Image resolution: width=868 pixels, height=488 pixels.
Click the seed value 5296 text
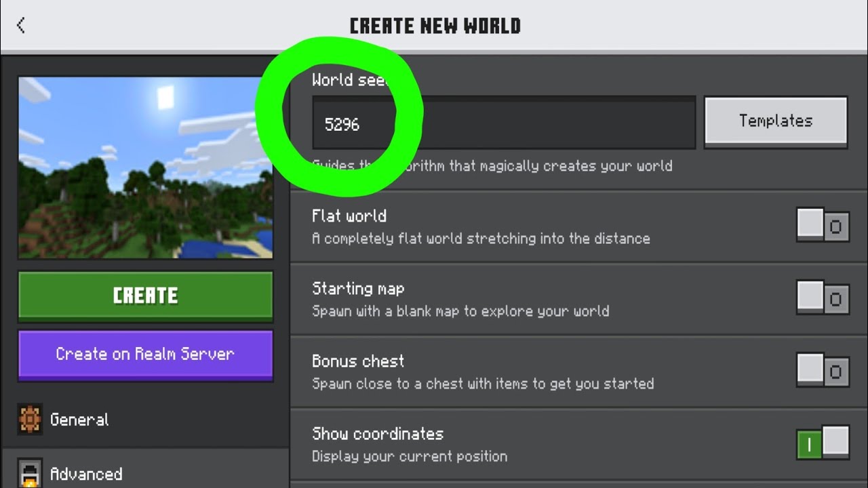[342, 125]
